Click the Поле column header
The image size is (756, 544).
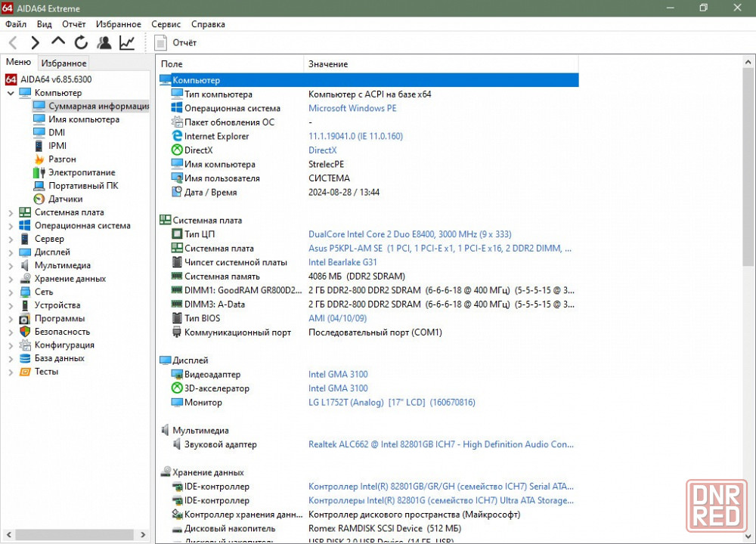(x=230, y=64)
